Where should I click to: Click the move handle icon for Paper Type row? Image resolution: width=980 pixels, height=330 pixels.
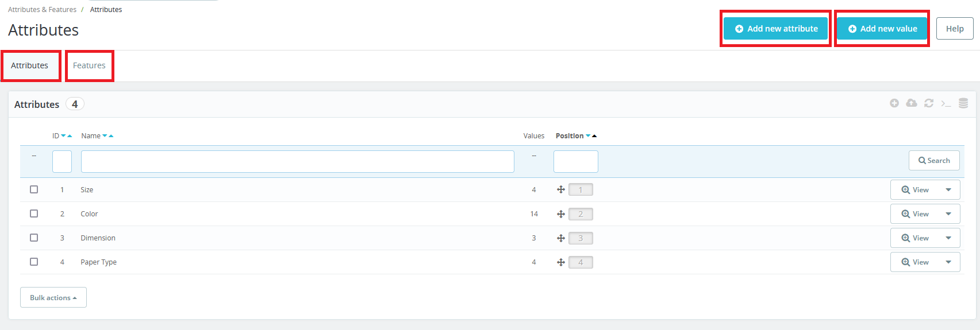point(561,262)
